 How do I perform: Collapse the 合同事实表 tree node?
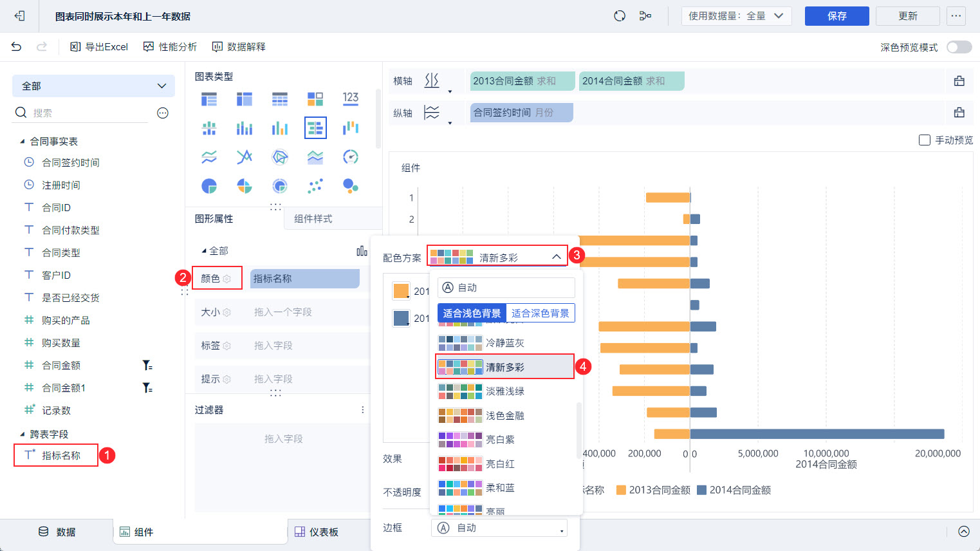click(x=23, y=142)
